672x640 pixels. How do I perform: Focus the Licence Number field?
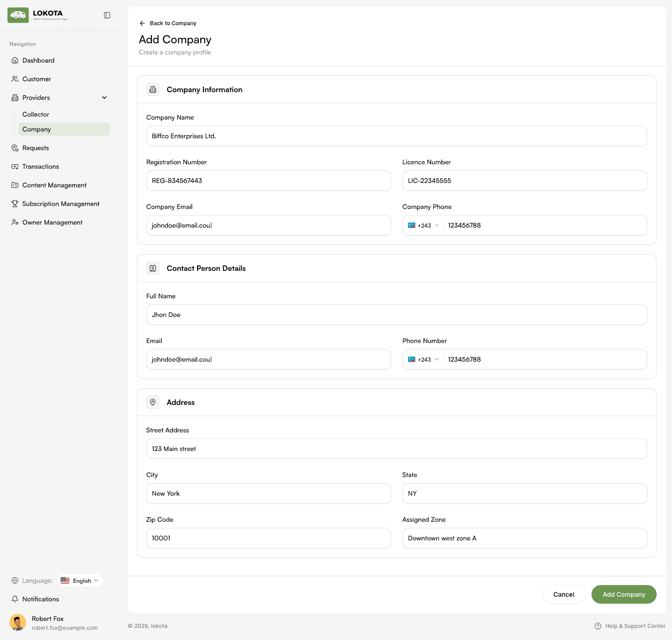click(525, 181)
